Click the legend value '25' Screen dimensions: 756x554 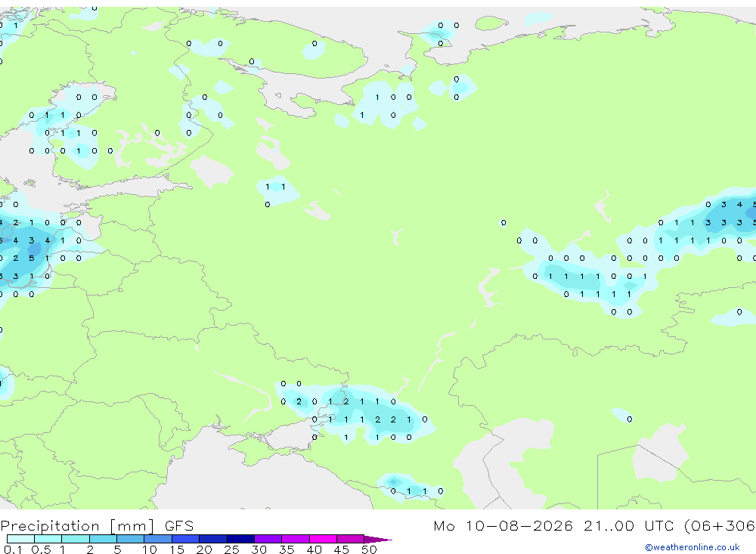coord(231,549)
